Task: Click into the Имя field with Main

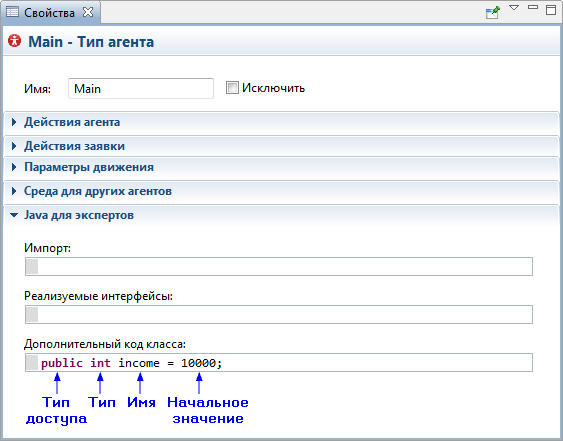Action: 141,88
